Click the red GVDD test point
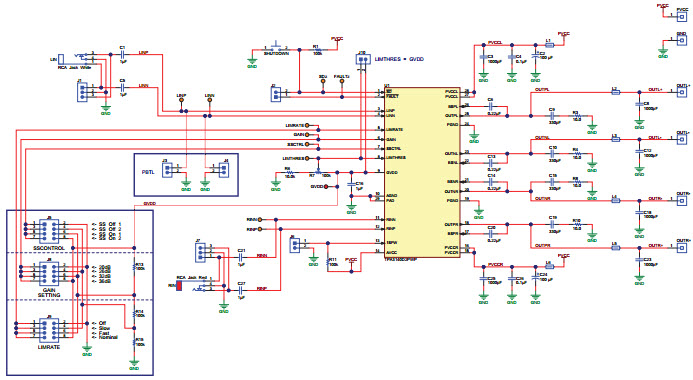The height and width of the screenshot is (380, 693). point(327,187)
